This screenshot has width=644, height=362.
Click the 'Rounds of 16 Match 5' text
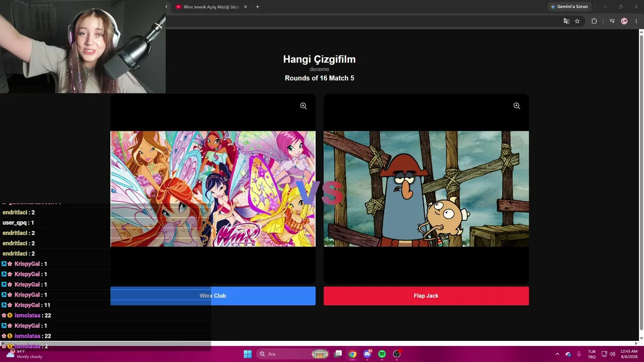click(319, 78)
